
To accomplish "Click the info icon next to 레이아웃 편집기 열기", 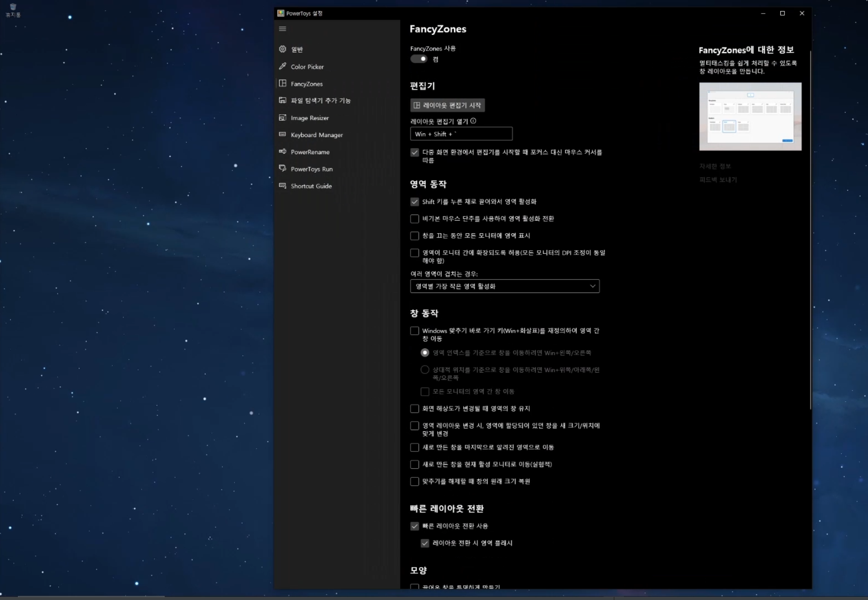I will (x=473, y=121).
